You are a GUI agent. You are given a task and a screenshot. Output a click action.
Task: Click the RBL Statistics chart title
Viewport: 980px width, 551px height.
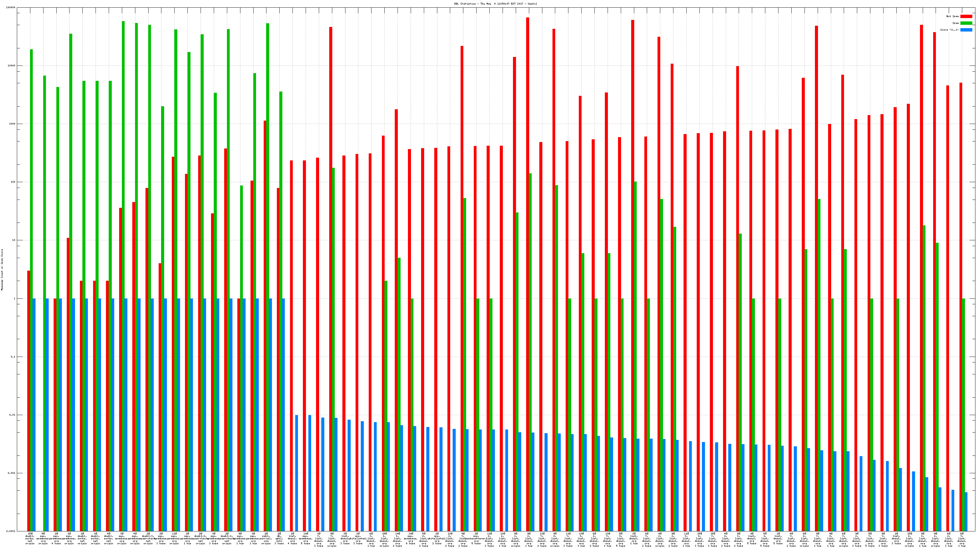click(x=495, y=4)
